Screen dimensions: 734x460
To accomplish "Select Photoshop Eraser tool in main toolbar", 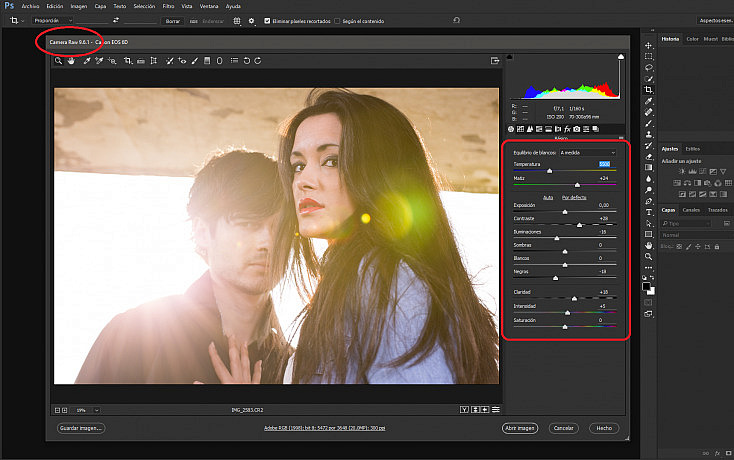I will [x=648, y=157].
